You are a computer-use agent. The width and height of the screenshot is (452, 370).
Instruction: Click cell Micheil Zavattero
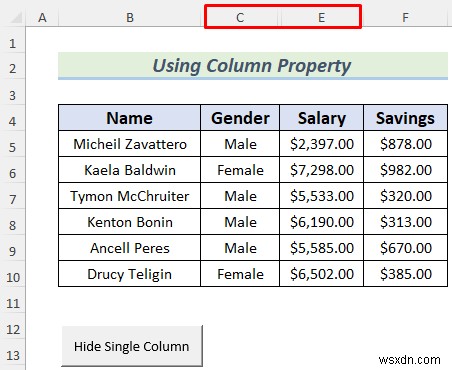130,144
